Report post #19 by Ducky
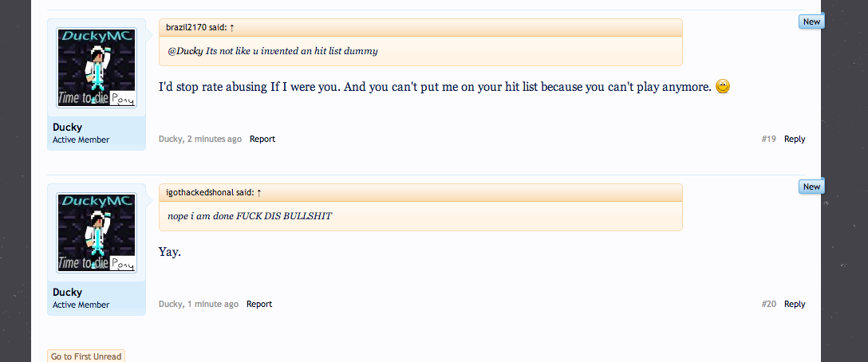Viewport: 868px width, 362px height. tap(262, 139)
